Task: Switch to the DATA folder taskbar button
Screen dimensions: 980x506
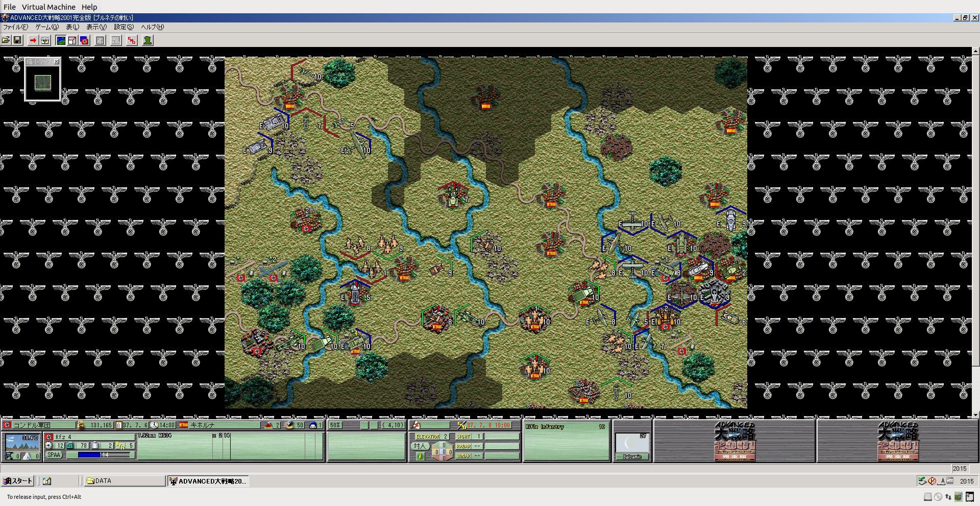Action: point(124,481)
